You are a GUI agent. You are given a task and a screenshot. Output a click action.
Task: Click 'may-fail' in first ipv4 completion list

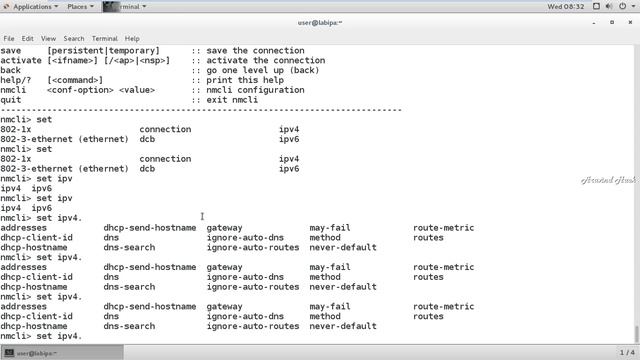tap(330, 228)
